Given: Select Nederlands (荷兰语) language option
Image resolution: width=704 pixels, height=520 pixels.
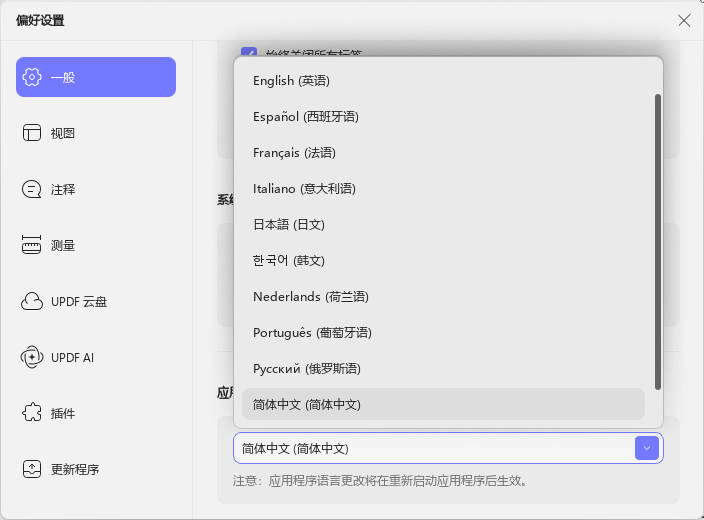Looking at the screenshot, I should [x=444, y=296].
